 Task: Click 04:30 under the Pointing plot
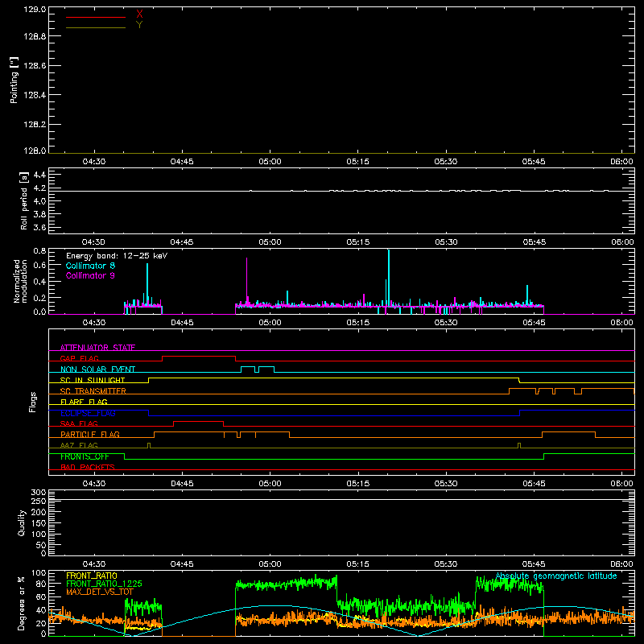point(94,162)
